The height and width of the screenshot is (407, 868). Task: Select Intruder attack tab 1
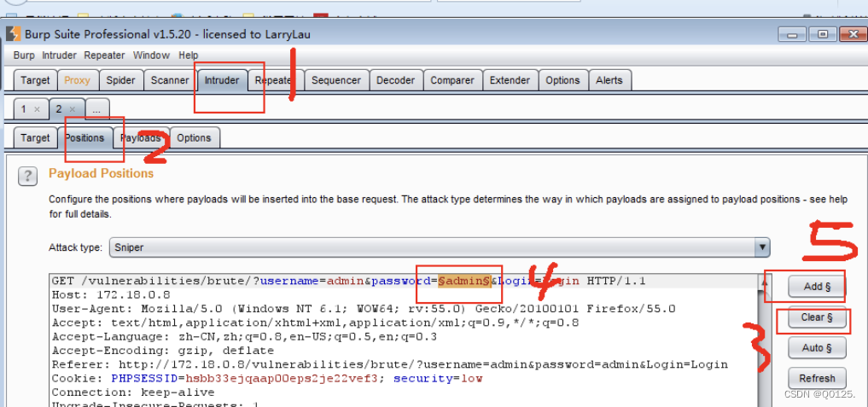(x=23, y=109)
